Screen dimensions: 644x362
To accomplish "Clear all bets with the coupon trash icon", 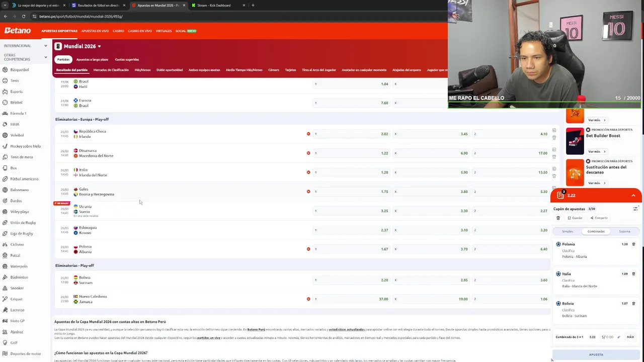I will click(x=558, y=218).
